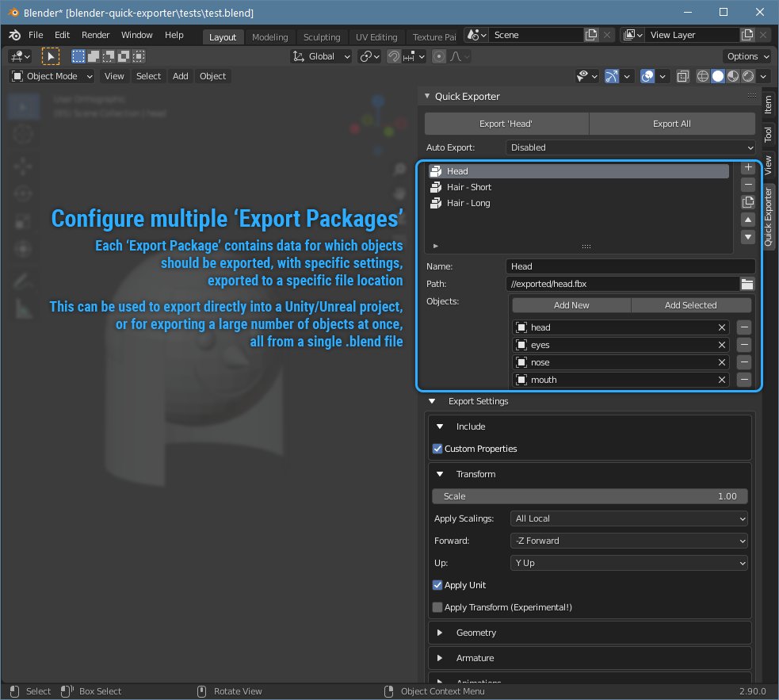Collapse the Include section
The height and width of the screenshot is (700, 779).
[440, 427]
